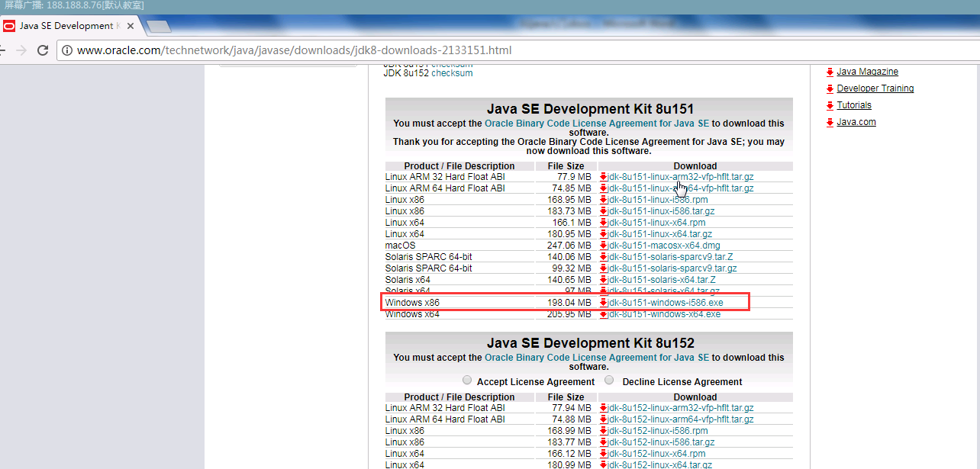Image resolution: width=980 pixels, height=469 pixels.
Task: Download jdk-8u151-linux-x64.tar.gz
Action: coord(660,234)
